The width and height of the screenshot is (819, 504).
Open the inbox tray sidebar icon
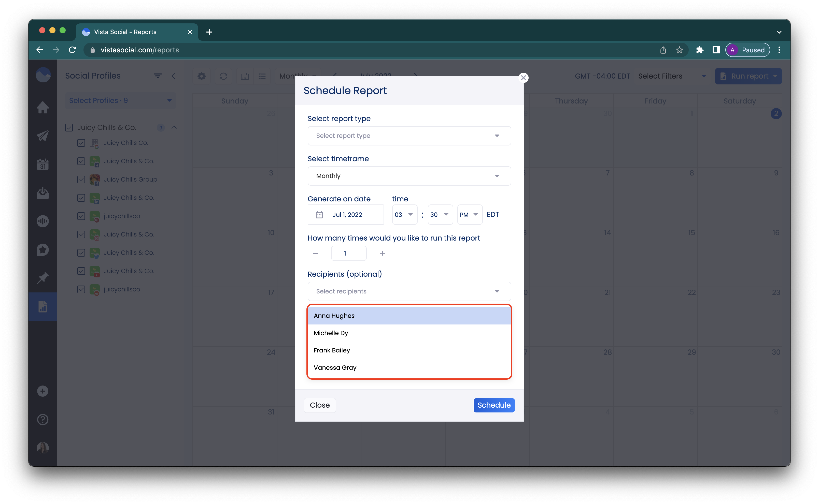(43, 193)
